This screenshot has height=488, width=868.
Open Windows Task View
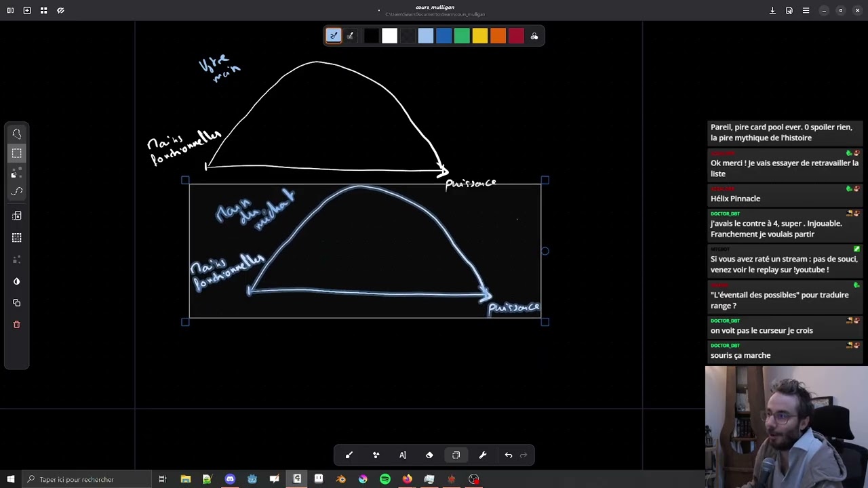click(x=163, y=479)
